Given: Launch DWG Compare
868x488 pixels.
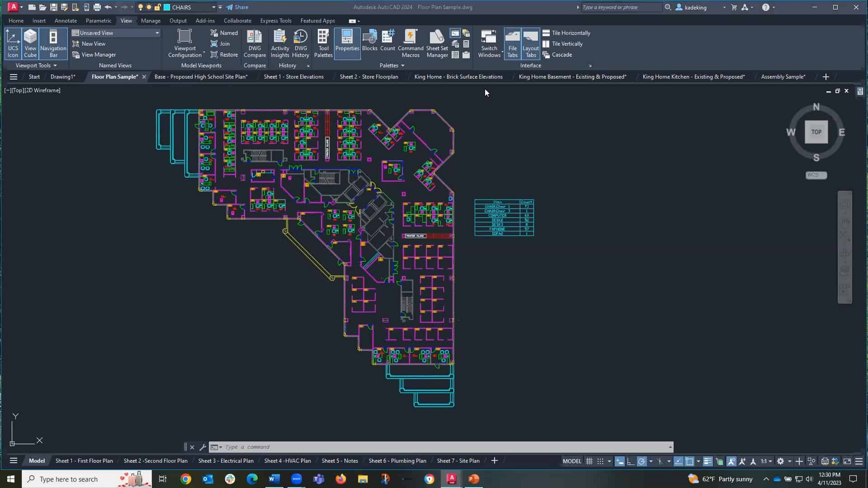Looking at the screenshot, I should click(255, 43).
